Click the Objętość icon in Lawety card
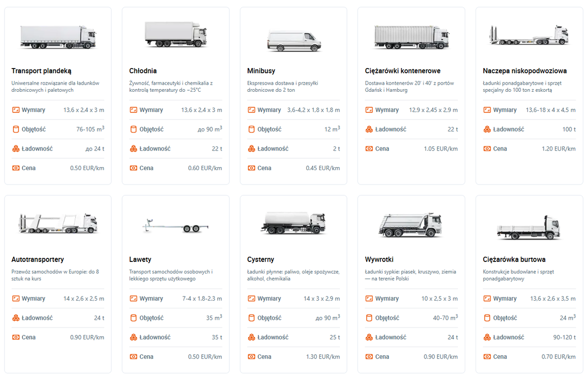This screenshot has height=379, width=588. point(134,318)
